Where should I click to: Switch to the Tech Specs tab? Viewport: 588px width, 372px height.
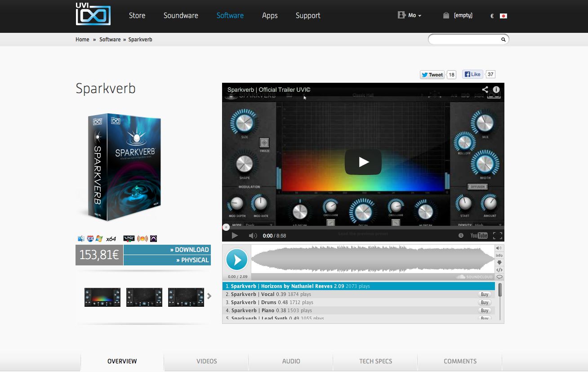(376, 361)
